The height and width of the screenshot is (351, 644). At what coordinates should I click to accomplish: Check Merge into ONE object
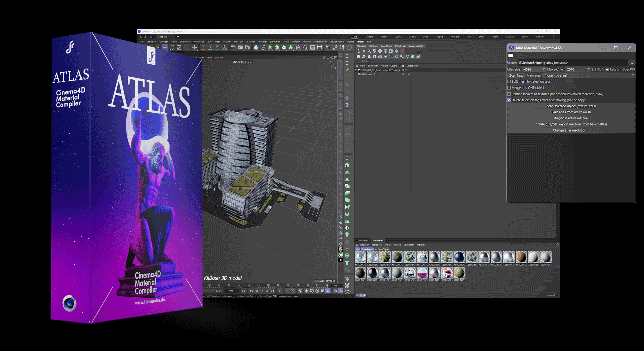509,88
